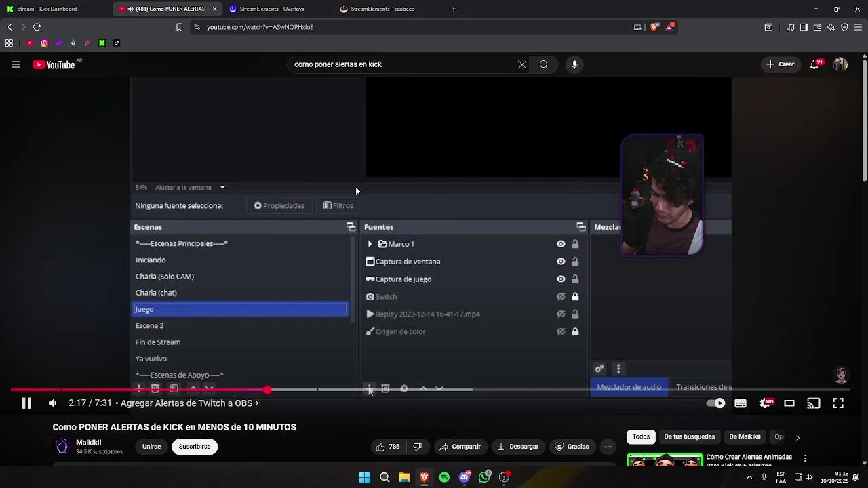Click the Unirse button
Viewport: 868px width, 488px height.
pyautogui.click(x=152, y=447)
